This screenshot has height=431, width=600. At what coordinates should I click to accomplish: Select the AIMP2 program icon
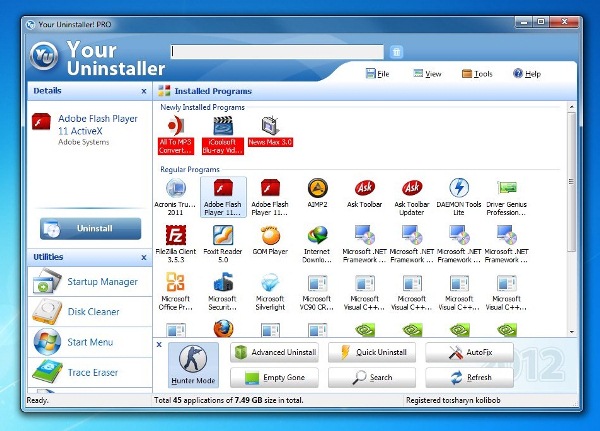pos(318,188)
